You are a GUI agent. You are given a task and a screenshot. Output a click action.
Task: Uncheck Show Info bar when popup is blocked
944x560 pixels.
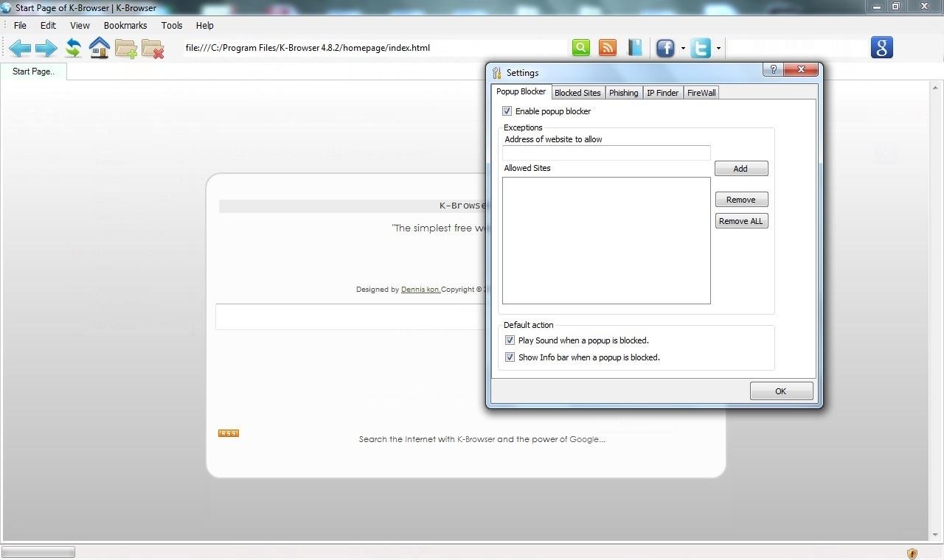point(510,357)
